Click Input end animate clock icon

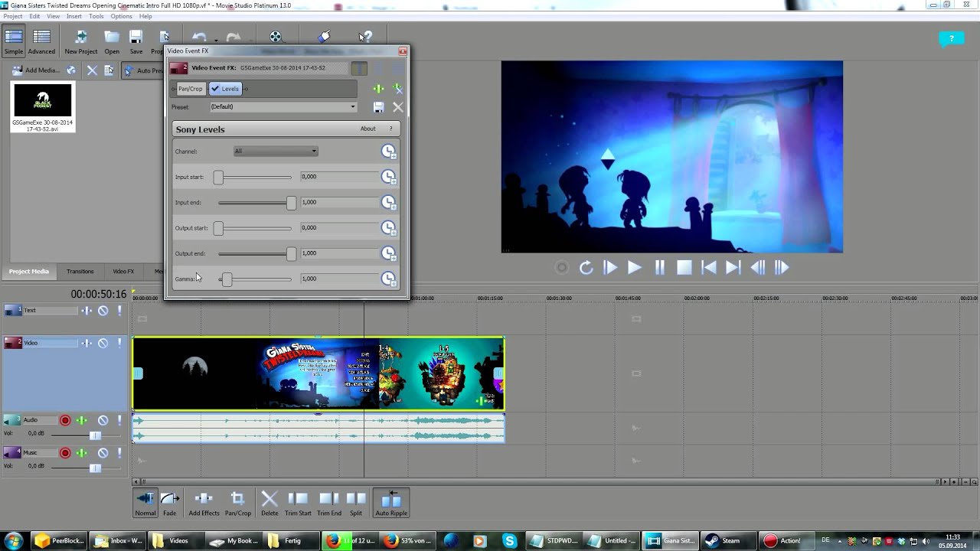coord(389,203)
